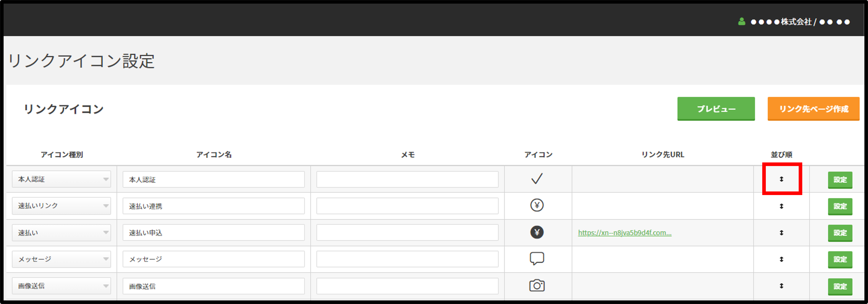Click the highlighted sort arrows for 本人認証

782,179
